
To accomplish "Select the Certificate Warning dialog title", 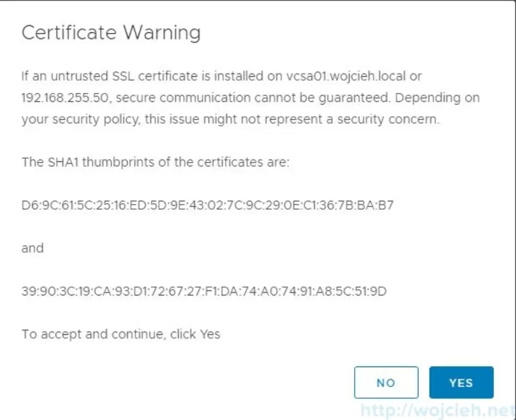I will (111, 32).
